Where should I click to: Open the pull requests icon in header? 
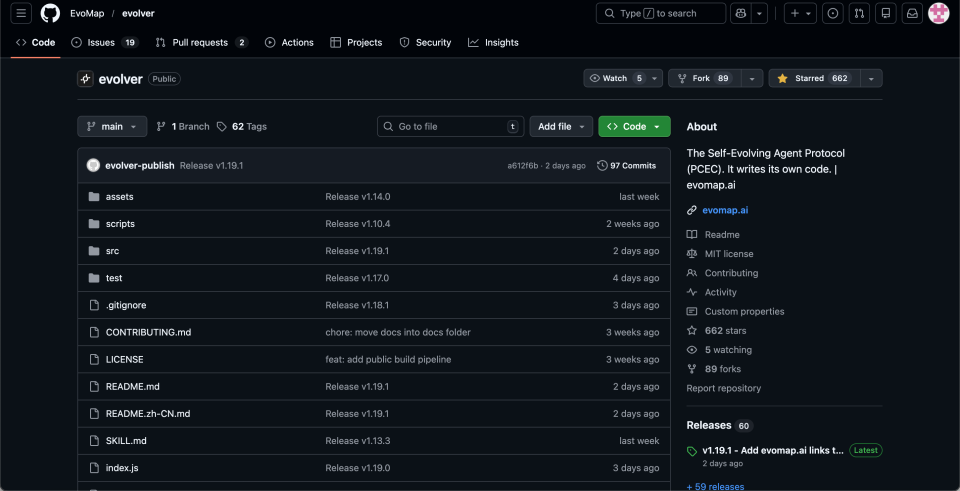[859, 13]
